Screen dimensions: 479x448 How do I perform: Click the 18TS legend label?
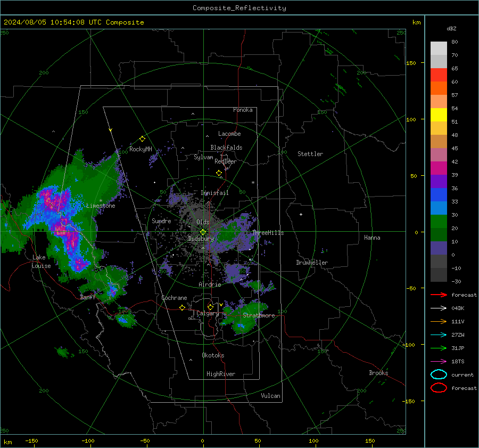click(x=458, y=362)
